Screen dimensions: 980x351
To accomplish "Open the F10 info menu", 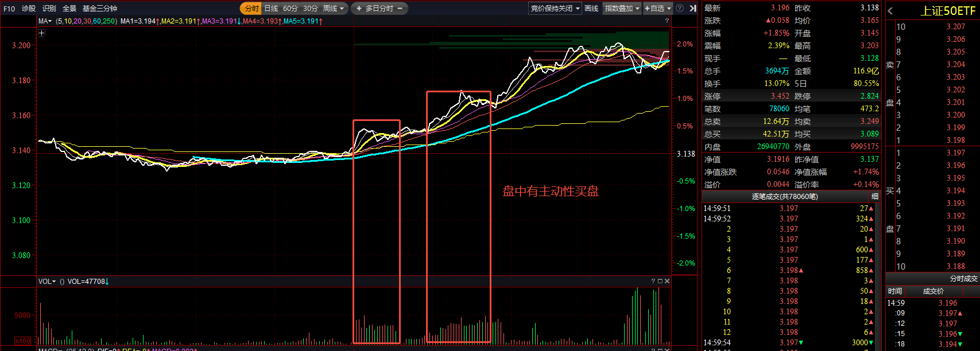I will pos(9,9).
